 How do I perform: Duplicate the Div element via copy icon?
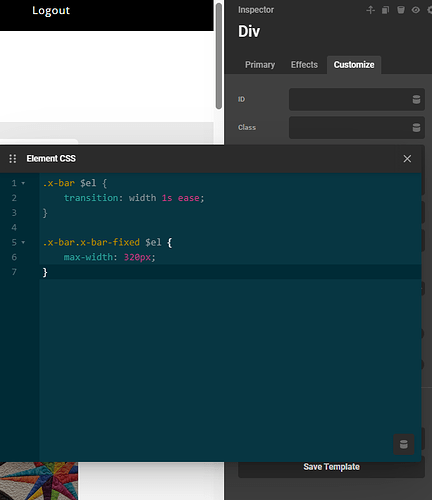tap(385, 10)
